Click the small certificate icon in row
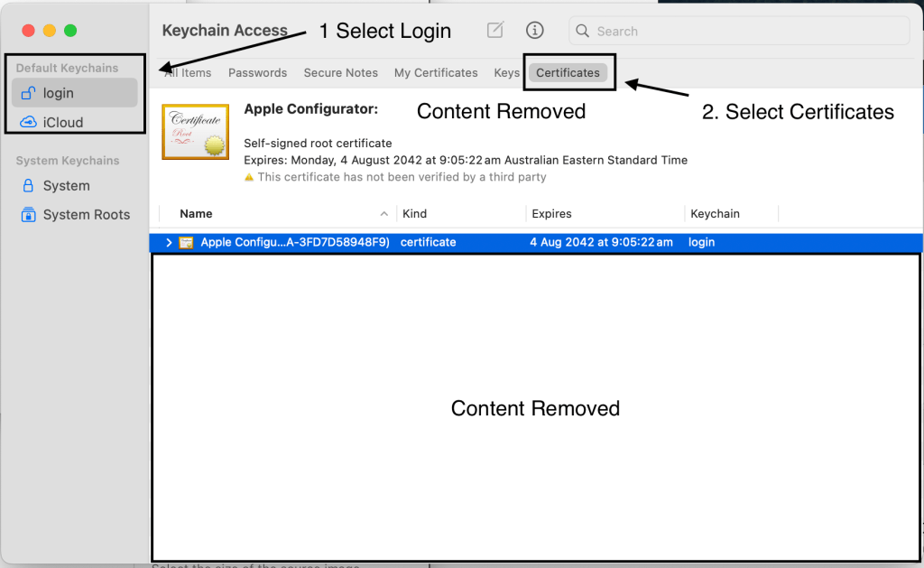The height and width of the screenshot is (568, 924). tap(186, 242)
